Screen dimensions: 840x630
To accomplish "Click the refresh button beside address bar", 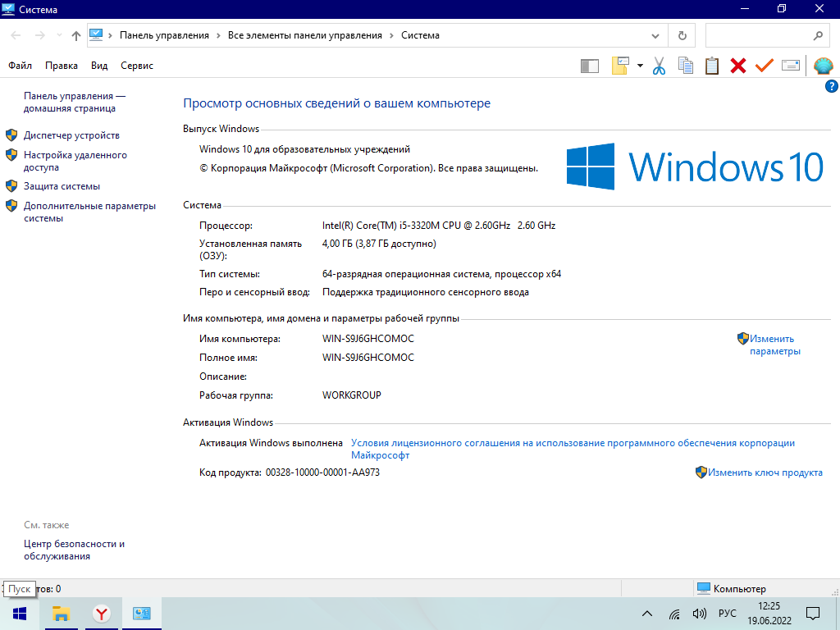I will pos(682,35).
